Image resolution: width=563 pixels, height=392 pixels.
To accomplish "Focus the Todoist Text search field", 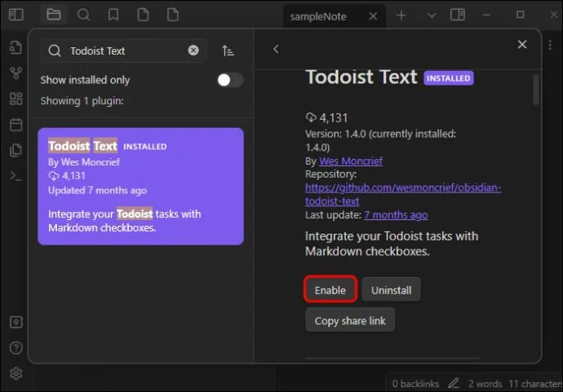I will point(123,51).
